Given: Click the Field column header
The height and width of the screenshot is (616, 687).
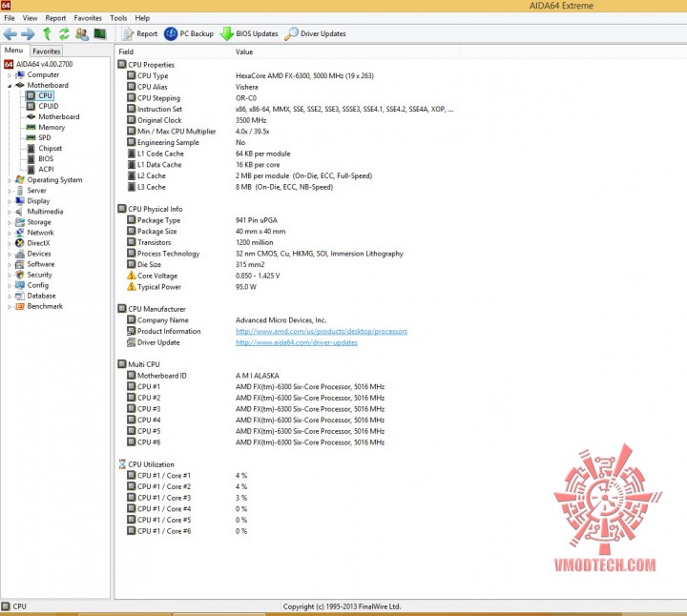Looking at the screenshot, I should point(174,51).
